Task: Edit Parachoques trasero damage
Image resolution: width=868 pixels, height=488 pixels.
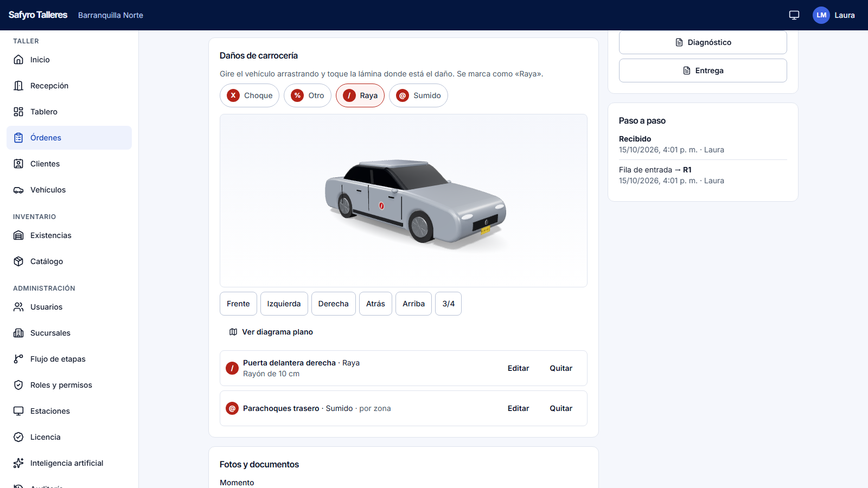Action: point(518,408)
